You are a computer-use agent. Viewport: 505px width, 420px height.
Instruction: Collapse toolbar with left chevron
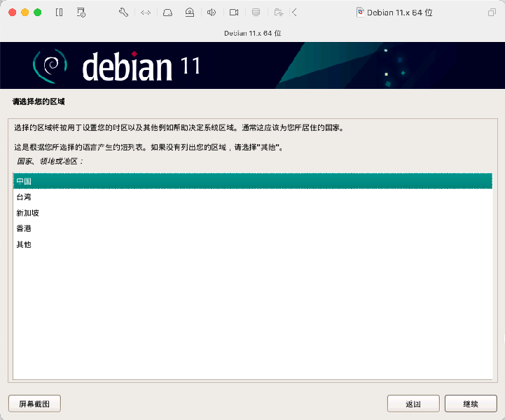(x=294, y=13)
